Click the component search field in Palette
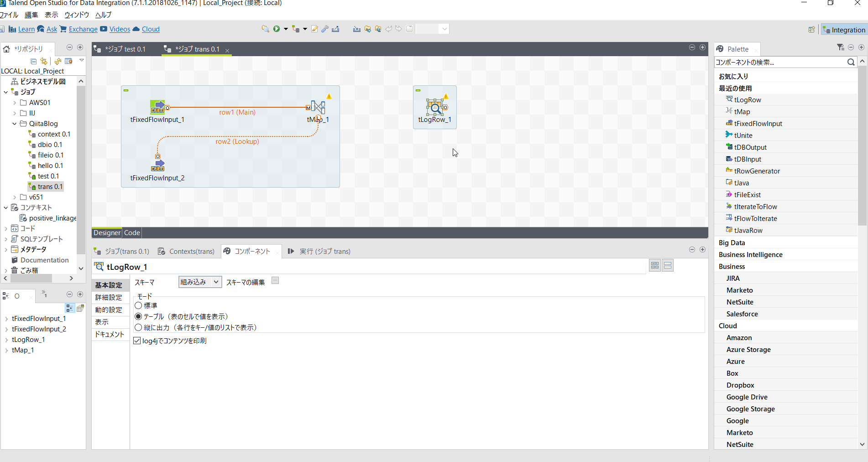The image size is (868, 462). pos(780,62)
